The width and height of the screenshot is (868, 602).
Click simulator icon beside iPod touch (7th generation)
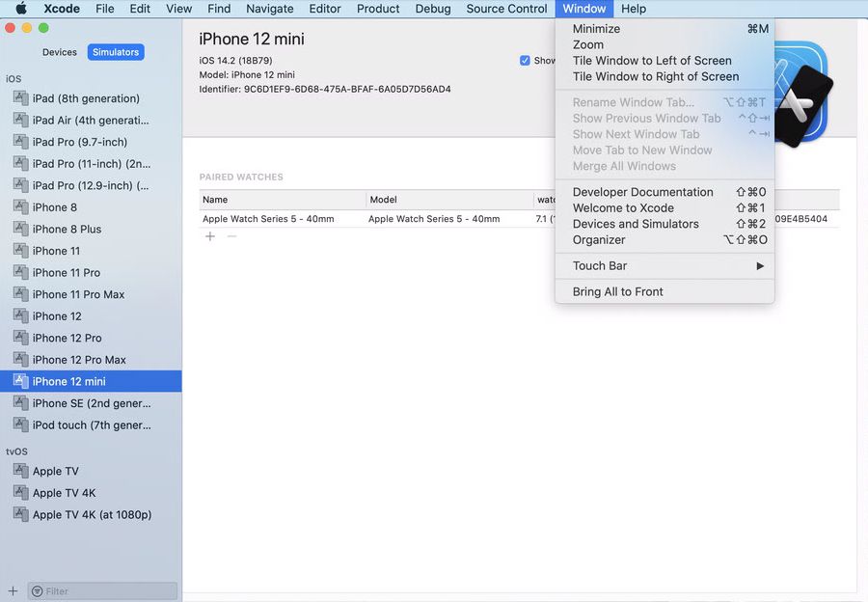(20, 424)
